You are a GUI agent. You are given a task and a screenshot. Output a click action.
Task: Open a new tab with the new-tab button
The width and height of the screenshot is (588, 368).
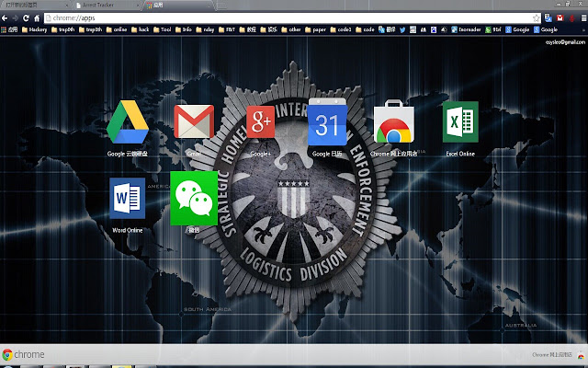(221, 6)
